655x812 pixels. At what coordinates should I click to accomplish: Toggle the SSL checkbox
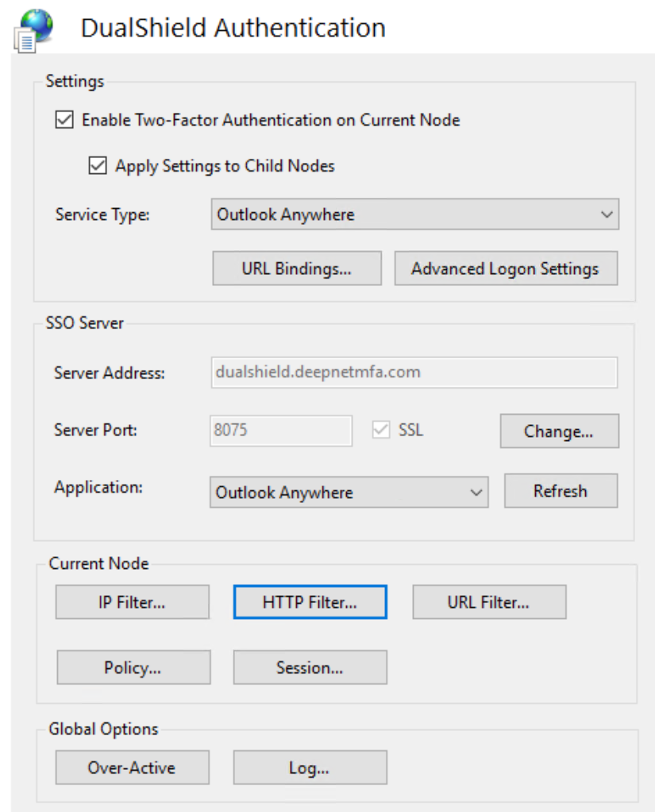pyautogui.click(x=382, y=431)
